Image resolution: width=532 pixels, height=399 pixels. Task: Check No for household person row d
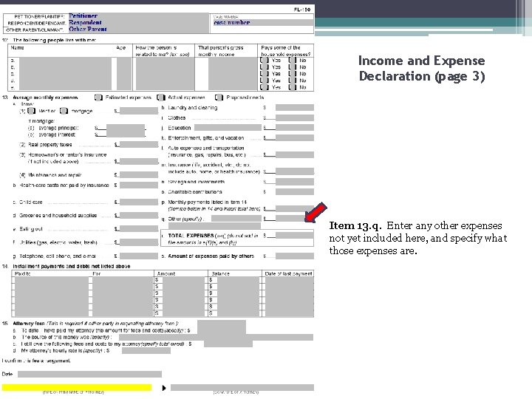point(293,81)
